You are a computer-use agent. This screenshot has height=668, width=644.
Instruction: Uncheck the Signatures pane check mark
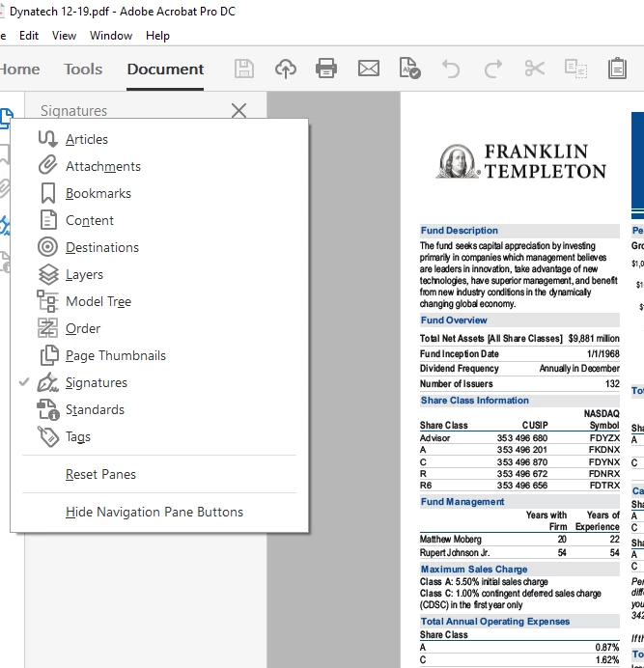tap(24, 382)
